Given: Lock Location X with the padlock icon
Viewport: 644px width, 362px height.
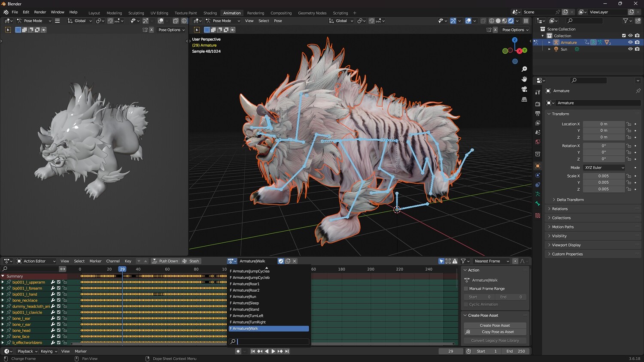Looking at the screenshot, I should (629, 124).
